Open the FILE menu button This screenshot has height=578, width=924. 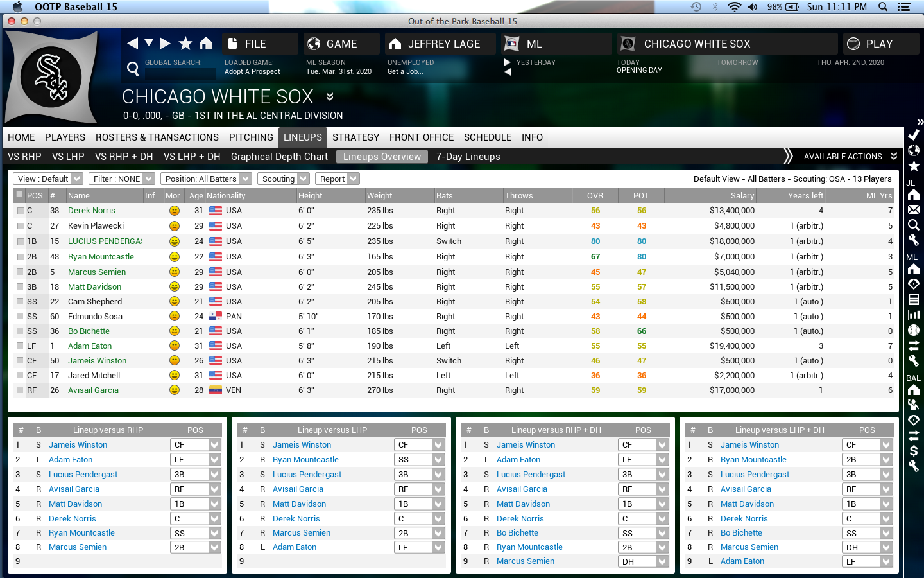(261, 44)
